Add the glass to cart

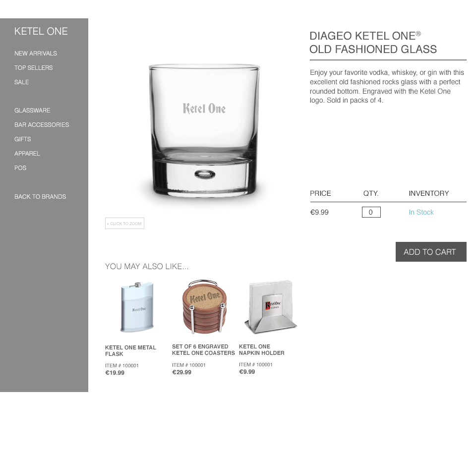(x=431, y=252)
